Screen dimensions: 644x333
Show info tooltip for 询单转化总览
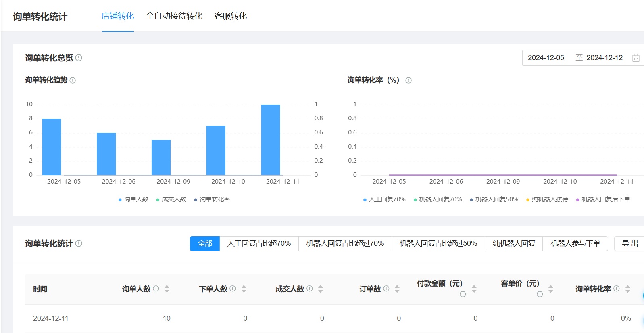pos(79,58)
